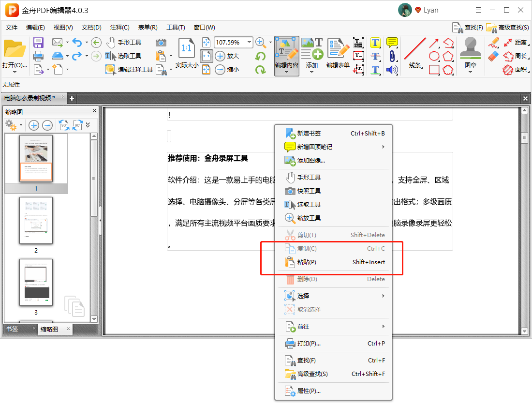Click the 图章 stamp tool
Screen dimensions: 532x406
click(x=470, y=53)
